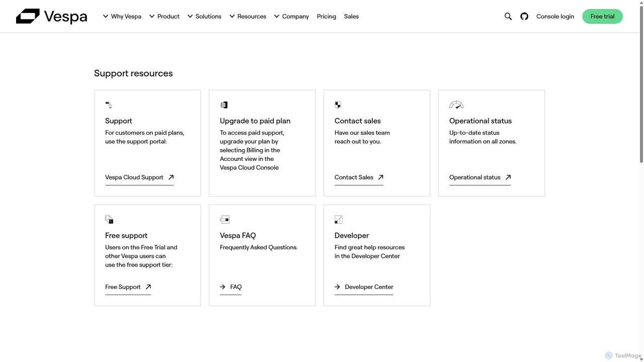The height and width of the screenshot is (362, 644).
Task: Click the Operational status card title
Action: 480,121
